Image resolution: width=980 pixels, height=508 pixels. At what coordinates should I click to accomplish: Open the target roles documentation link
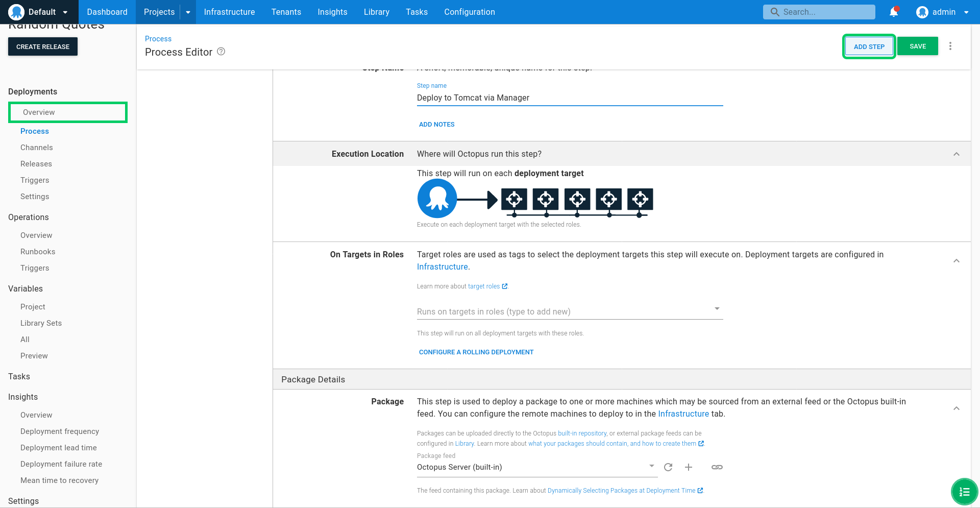click(x=487, y=286)
